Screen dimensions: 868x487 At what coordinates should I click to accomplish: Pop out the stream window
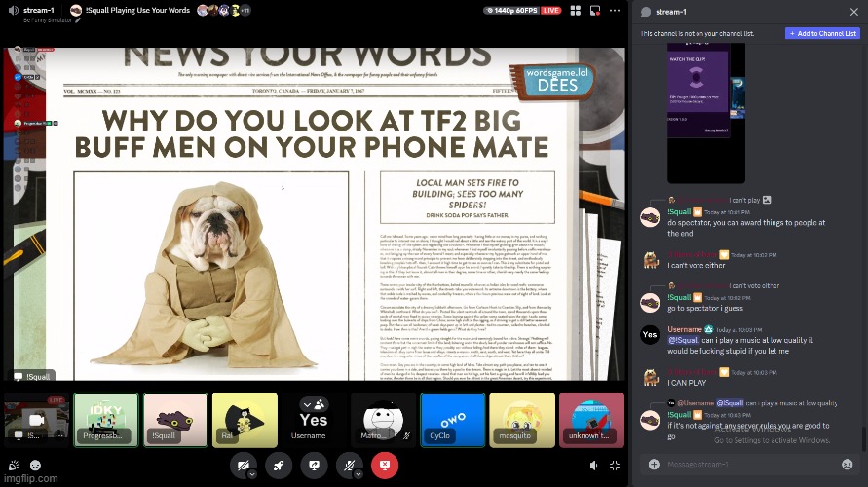595,11
